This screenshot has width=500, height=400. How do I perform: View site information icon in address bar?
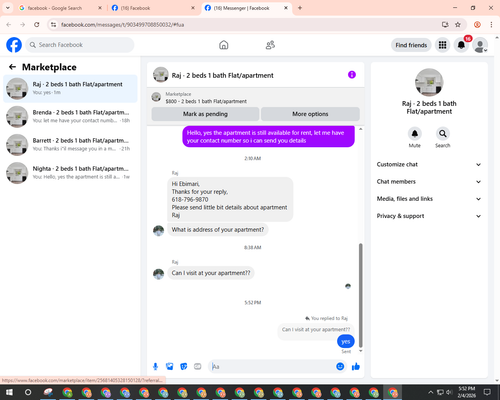tap(53, 25)
